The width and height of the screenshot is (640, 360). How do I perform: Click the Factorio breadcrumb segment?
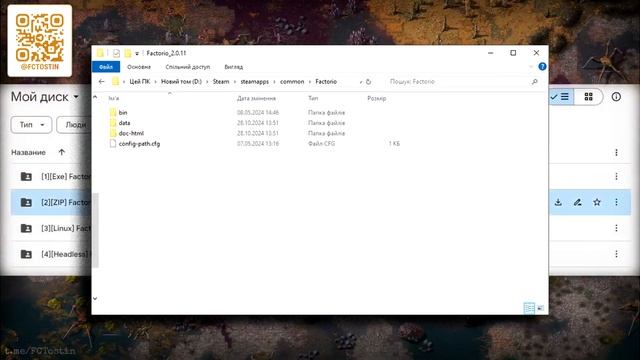coord(326,82)
